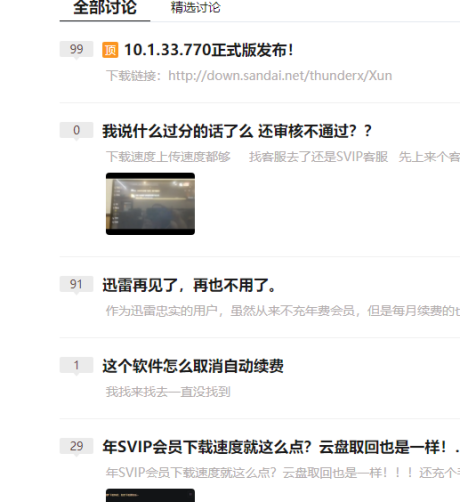
Task: Switch to the 全部讨论 tab
Action: (105, 8)
